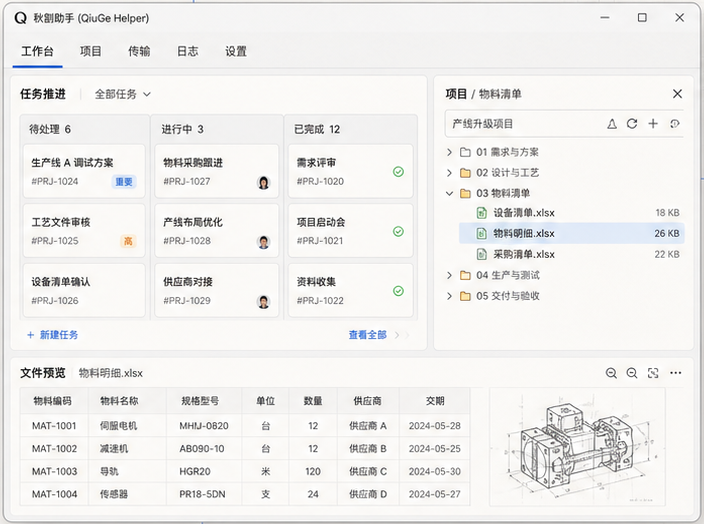This screenshot has height=524, width=704.
Task: Click avatar on 物料采购跟进 card
Action: pyautogui.click(x=264, y=182)
